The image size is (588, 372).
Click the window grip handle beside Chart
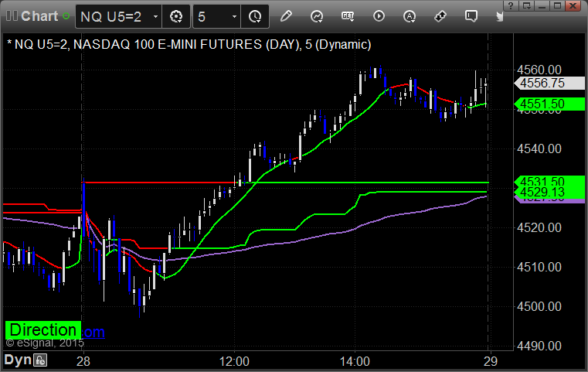tap(12, 16)
